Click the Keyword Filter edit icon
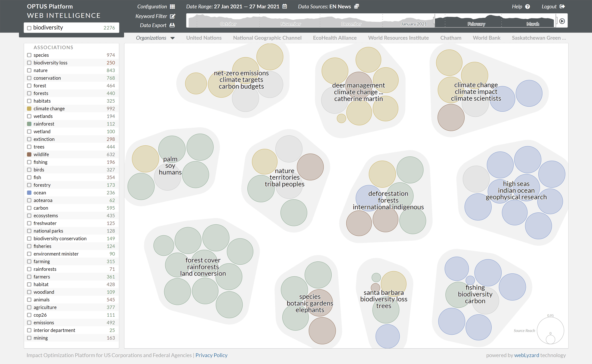Viewport: 592px width, 364px height. 173,16
